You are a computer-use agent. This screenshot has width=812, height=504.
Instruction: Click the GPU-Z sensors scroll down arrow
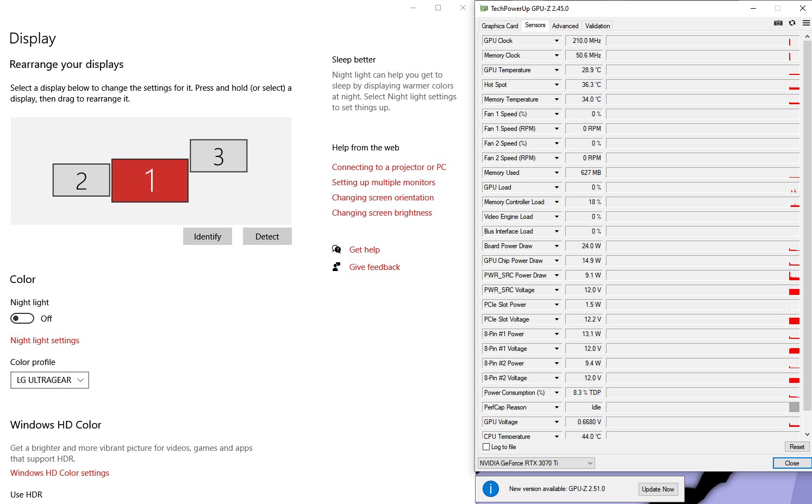click(x=807, y=434)
